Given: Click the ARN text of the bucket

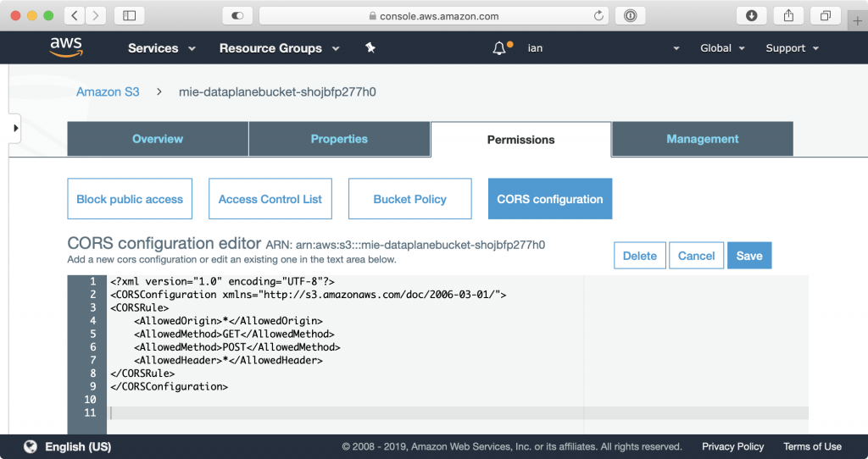Looking at the screenshot, I should pyautogui.click(x=406, y=245).
